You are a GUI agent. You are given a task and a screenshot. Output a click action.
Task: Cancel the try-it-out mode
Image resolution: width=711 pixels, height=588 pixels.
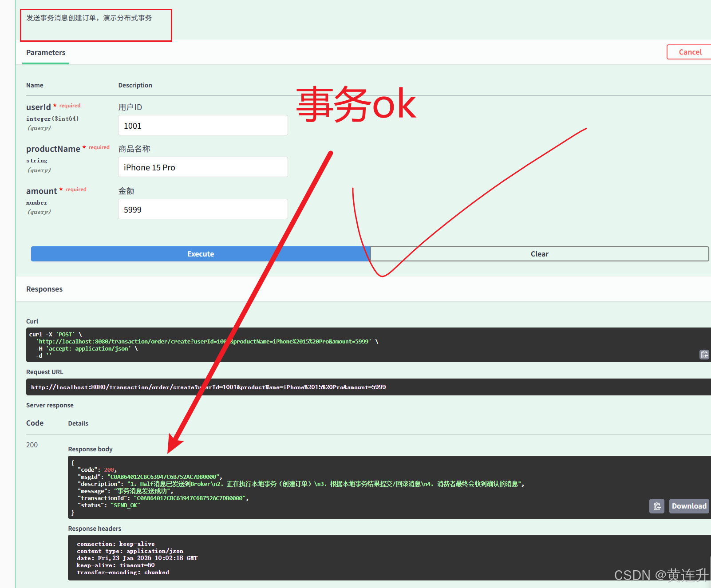(690, 52)
